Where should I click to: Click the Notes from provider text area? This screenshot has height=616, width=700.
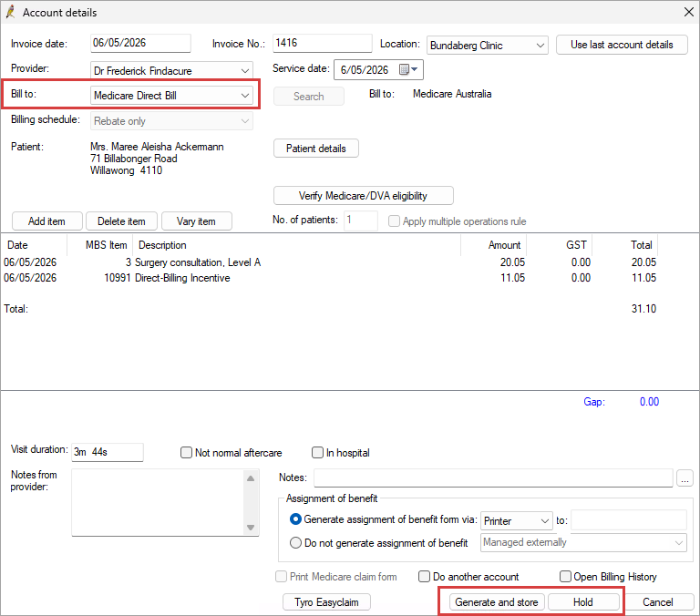point(159,503)
